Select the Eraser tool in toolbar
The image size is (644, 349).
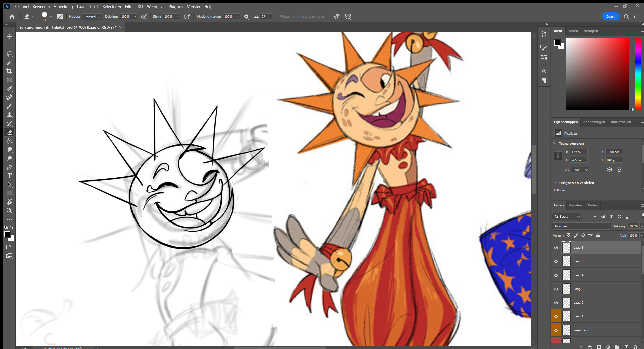coord(9,132)
